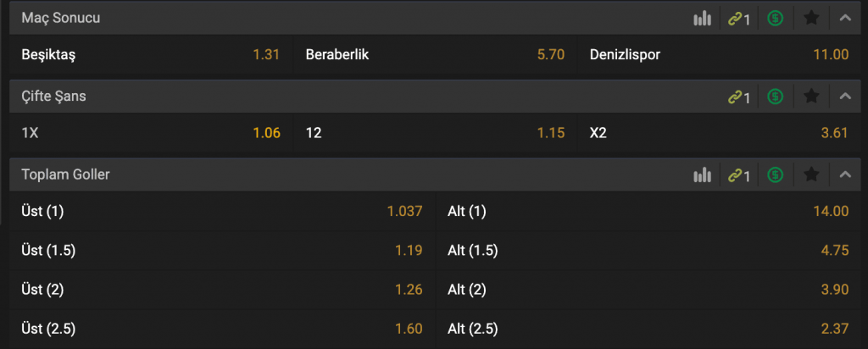Choose double chance X2 at 3.61

tap(719, 133)
